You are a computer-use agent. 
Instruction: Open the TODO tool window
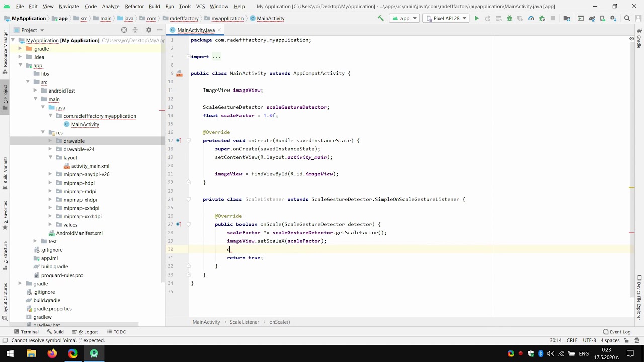pyautogui.click(x=116, y=332)
